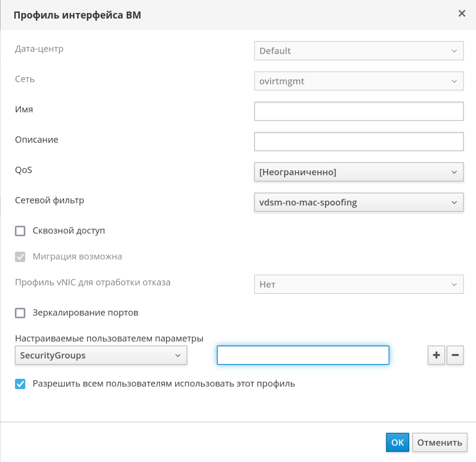This screenshot has height=462, width=476.
Task: Open the failover vNIC profile dropdown
Action: (x=359, y=285)
